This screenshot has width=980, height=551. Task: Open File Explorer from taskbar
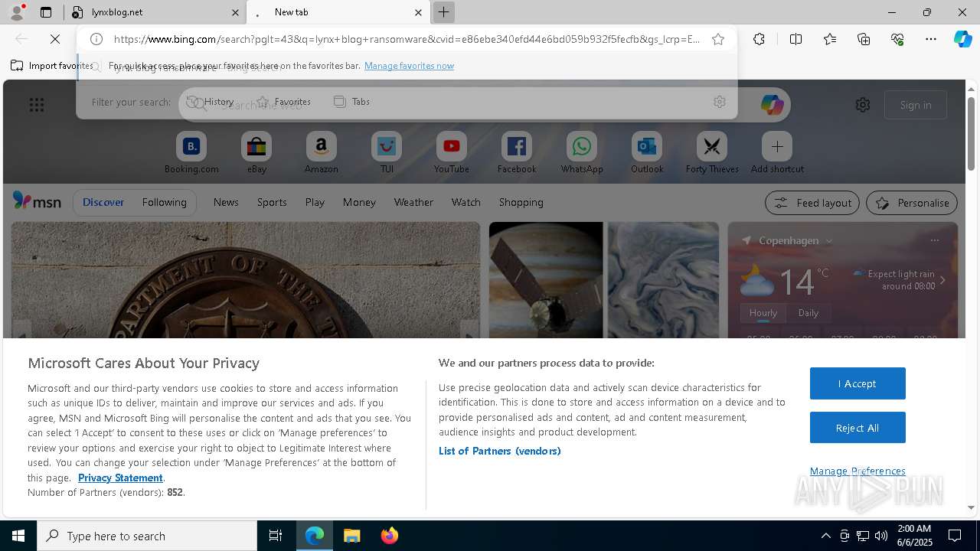pyautogui.click(x=351, y=536)
